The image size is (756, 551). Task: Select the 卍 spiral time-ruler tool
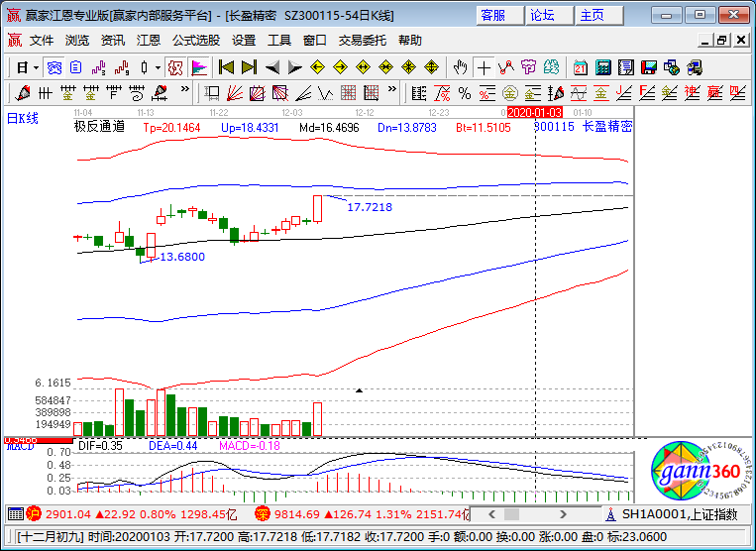137,92
